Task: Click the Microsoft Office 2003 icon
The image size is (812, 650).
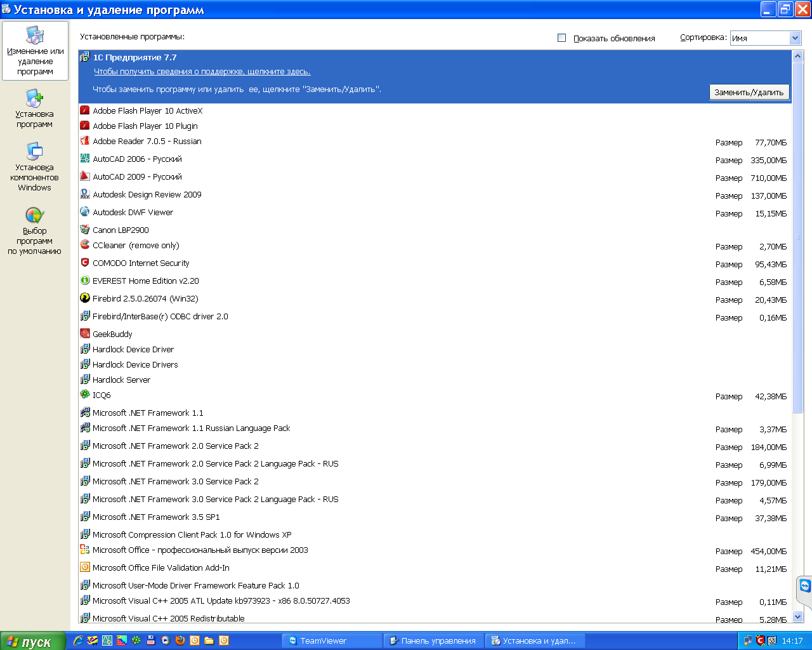Action: [85, 550]
